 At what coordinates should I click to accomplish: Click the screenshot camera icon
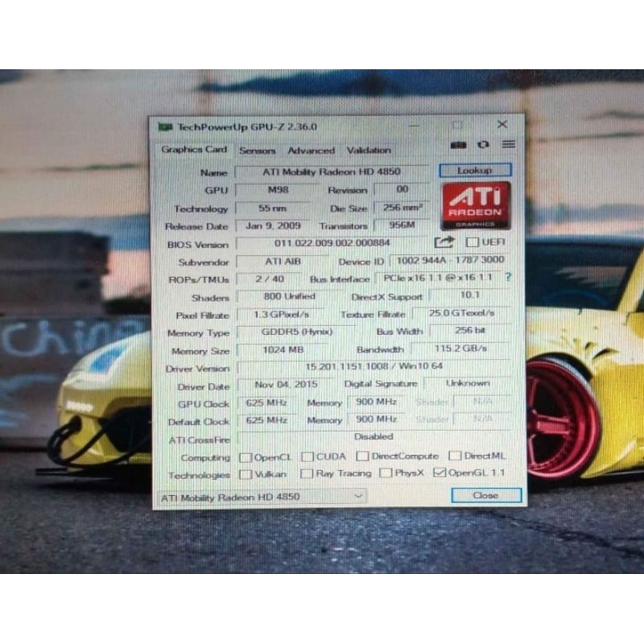(458, 145)
